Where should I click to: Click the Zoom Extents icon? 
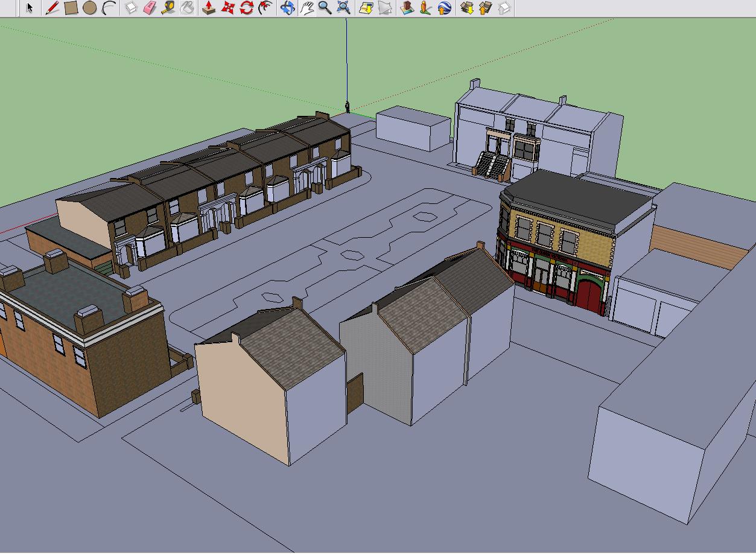(x=343, y=8)
